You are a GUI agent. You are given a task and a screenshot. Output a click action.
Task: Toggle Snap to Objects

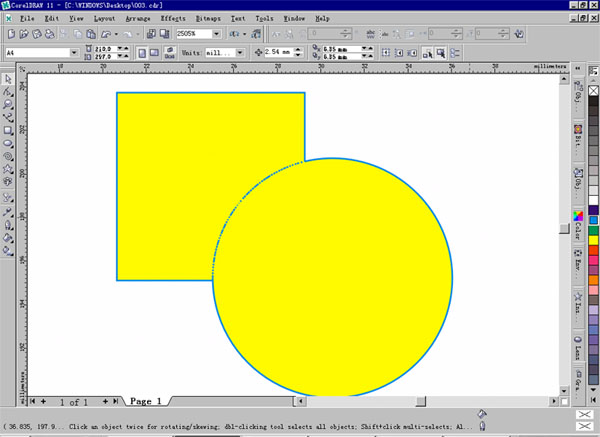(x=412, y=53)
